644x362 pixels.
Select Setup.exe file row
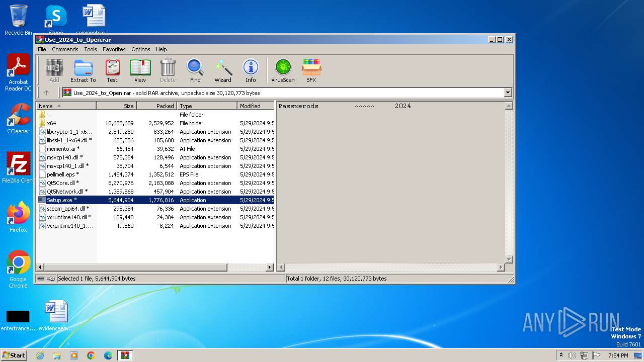pos(155,200)
